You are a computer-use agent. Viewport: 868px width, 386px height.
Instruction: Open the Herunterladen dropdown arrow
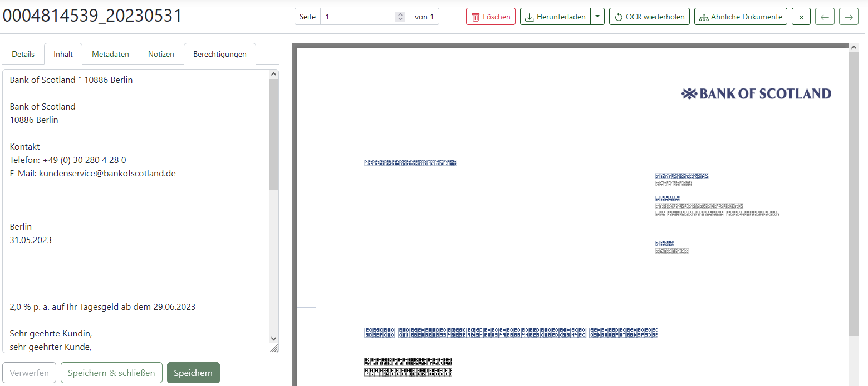[x=597, y=17]
